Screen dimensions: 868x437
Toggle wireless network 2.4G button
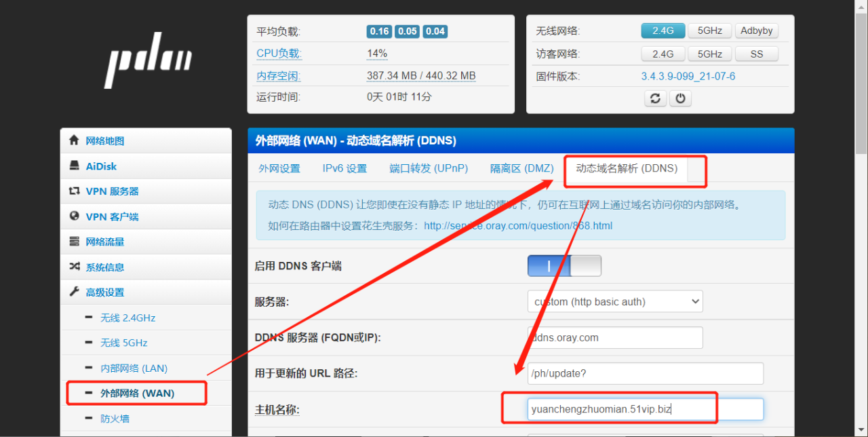[x=663, y=31]
